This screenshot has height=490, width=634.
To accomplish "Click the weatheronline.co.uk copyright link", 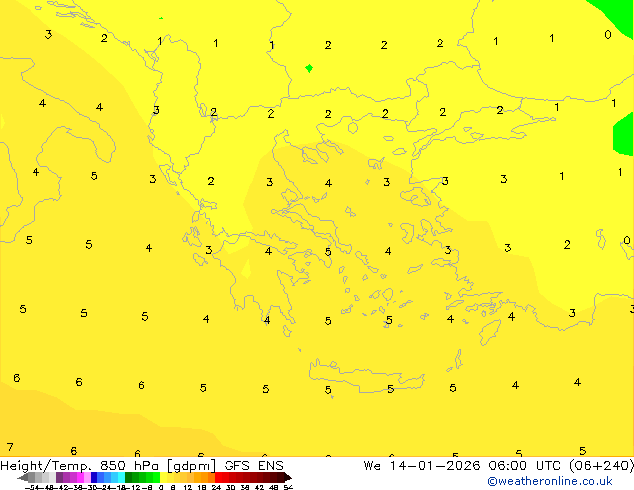I will click(x=550, y=481).
